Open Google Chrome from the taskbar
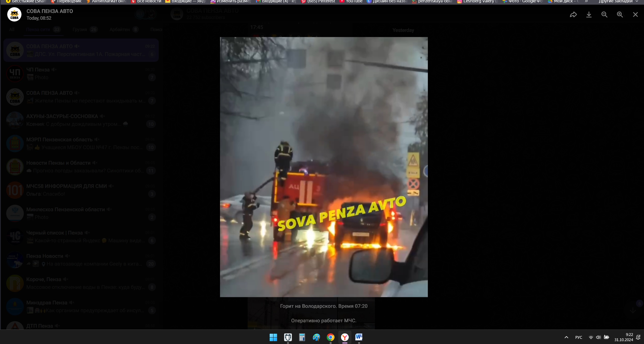 click(330, 337)
